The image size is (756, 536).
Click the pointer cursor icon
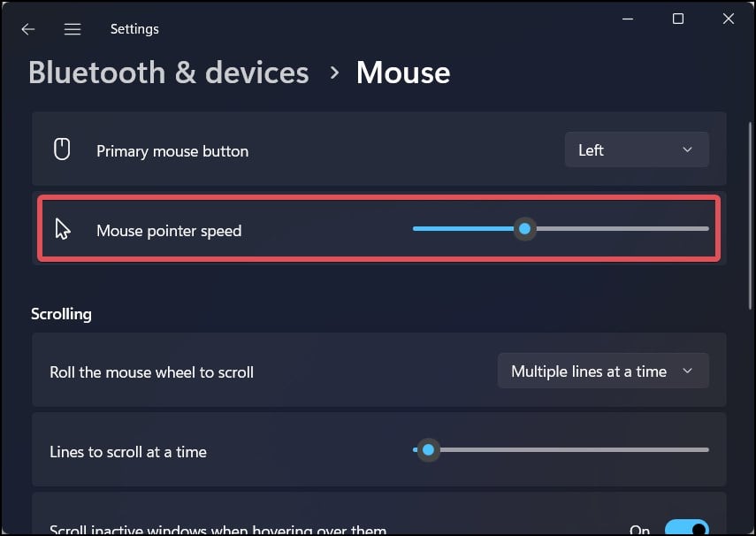point(63,230)
